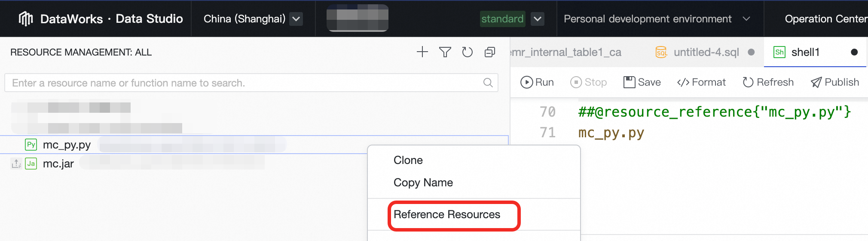Screen dimensions: 868x241
Task: Click the DataWorks logo icon
Action: pyautogui.click(x=26, y=19)
